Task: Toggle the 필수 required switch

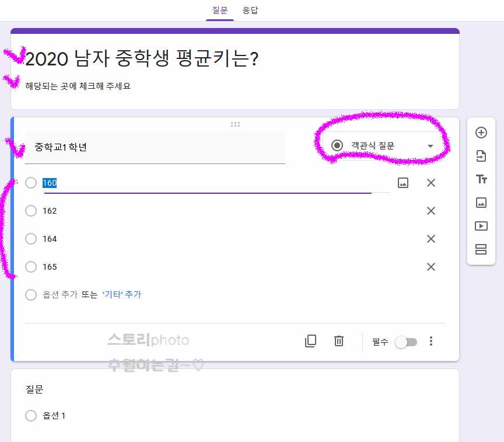Action: [406, 342]
